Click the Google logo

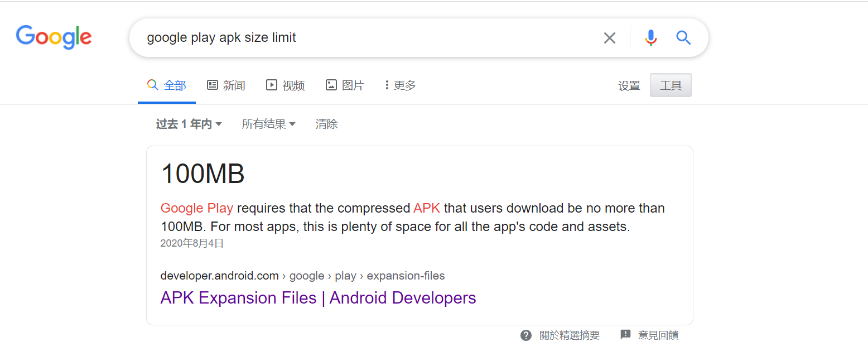(54, 37)
